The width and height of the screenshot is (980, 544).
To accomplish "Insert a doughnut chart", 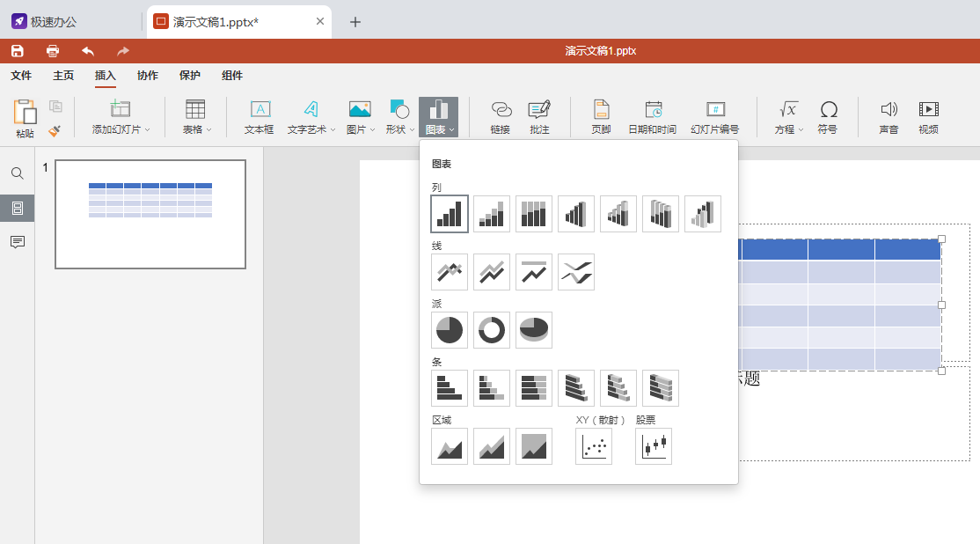I will (x=492, y=330).
